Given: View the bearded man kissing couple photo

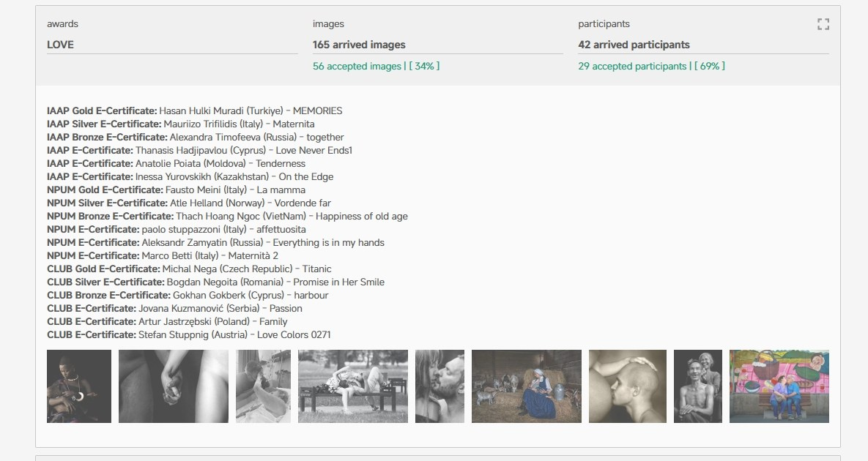Looking at the screenshot, I should click(x=439, y=386).
